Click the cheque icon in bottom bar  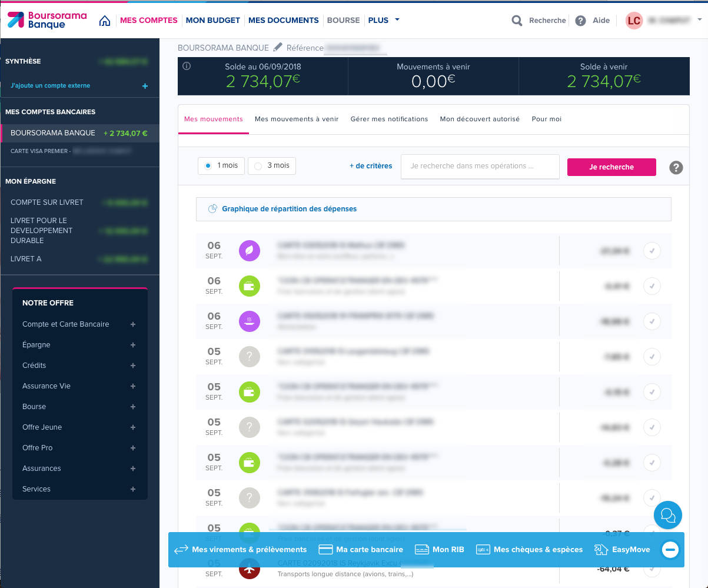click(483, 550)
